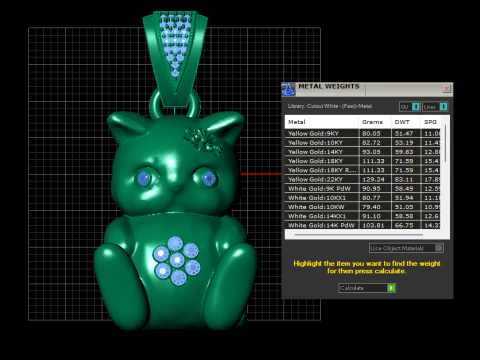Select the White Gold:14K PdW row
This screenshot has height=360, width=480.
tap(363, 225)
